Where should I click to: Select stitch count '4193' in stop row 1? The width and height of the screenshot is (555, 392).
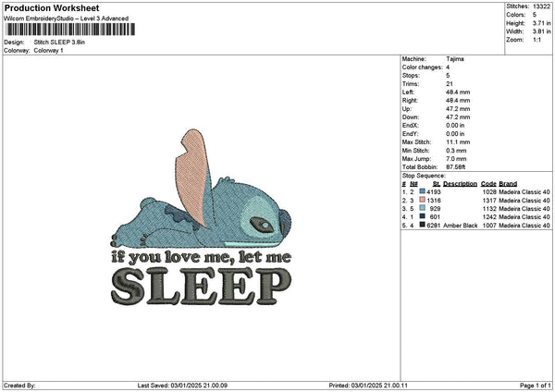pos(434,192)
